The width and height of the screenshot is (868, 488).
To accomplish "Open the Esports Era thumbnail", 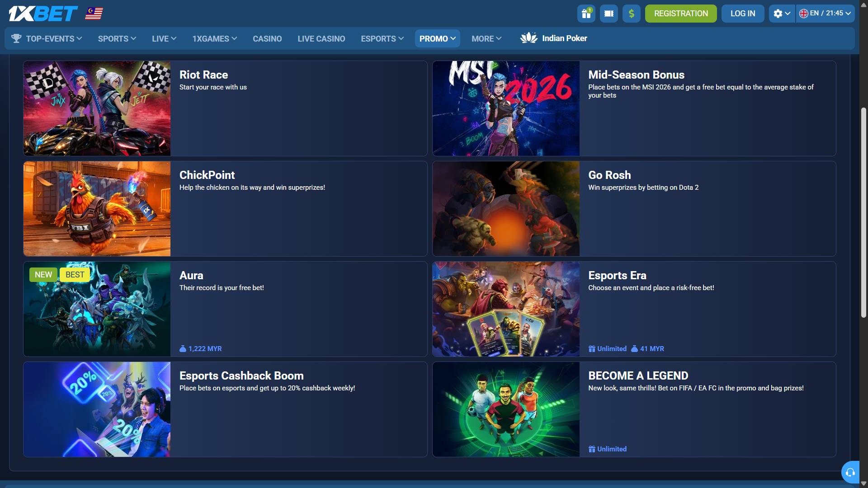I will click(506, 309).
